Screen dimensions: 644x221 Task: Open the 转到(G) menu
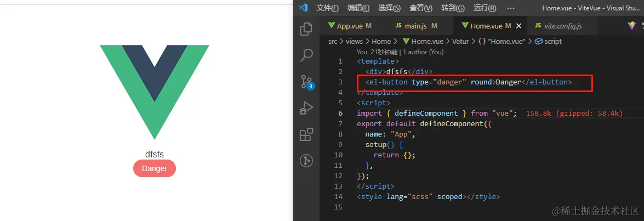point(453,8)
